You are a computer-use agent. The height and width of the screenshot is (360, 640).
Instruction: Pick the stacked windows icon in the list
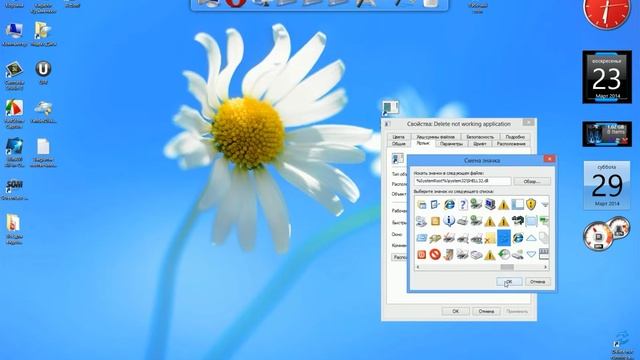pos(422,204)
